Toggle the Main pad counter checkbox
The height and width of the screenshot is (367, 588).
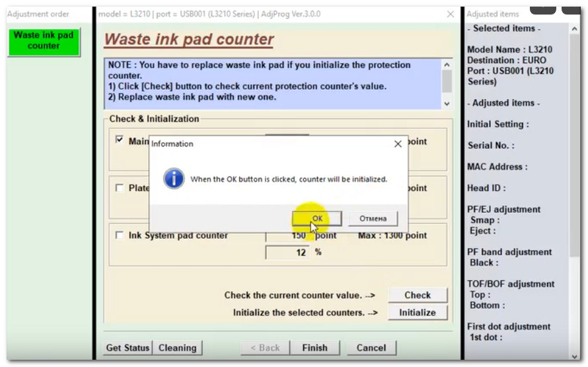click(120, 140)
